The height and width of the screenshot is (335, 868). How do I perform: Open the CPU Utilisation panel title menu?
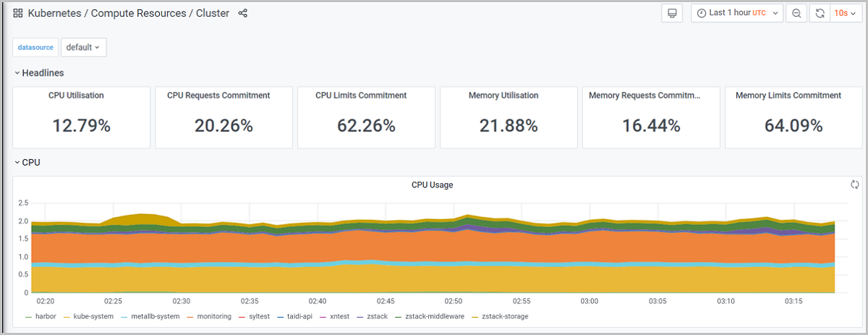click(x=76, y=96)
